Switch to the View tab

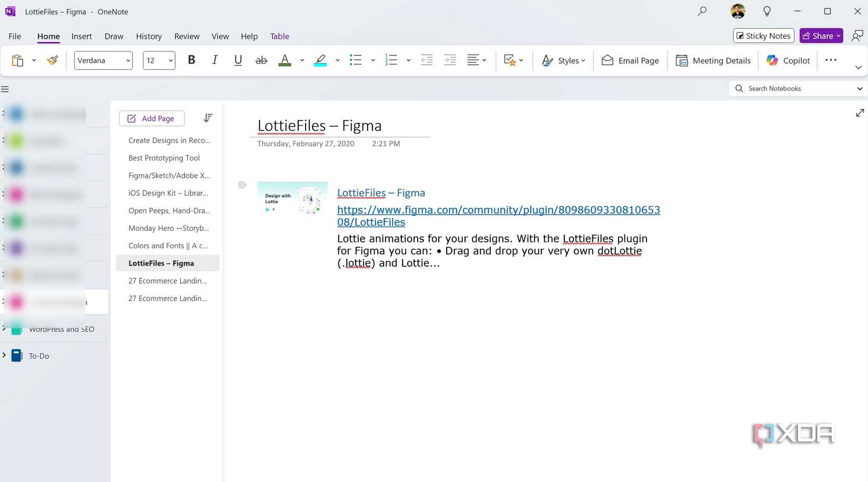(x=220, y=36)
